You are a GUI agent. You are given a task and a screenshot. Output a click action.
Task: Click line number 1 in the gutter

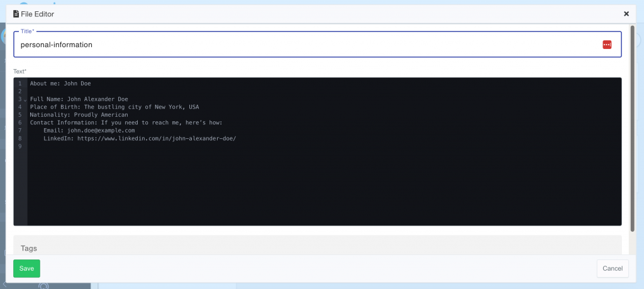(x=19, y=84)
